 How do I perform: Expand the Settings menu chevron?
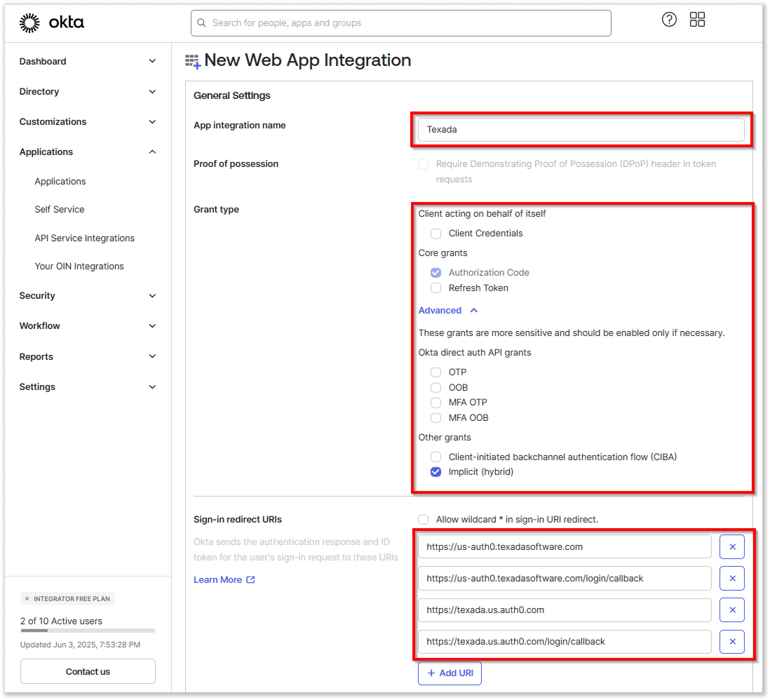152,387
